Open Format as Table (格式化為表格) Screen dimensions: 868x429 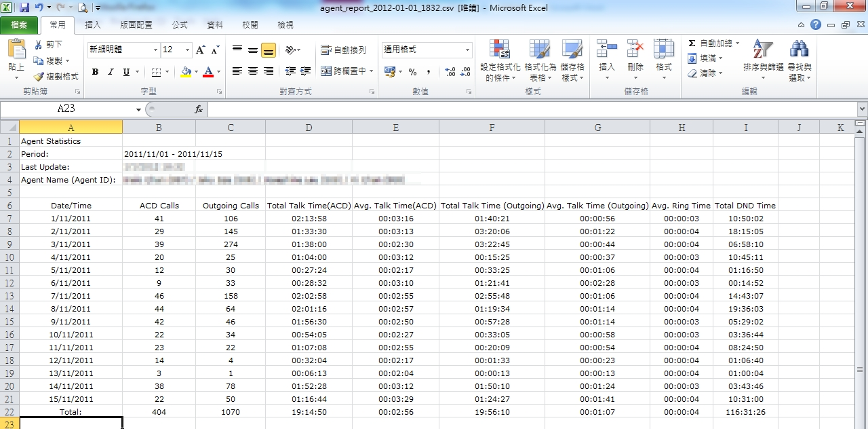point(540,60)
